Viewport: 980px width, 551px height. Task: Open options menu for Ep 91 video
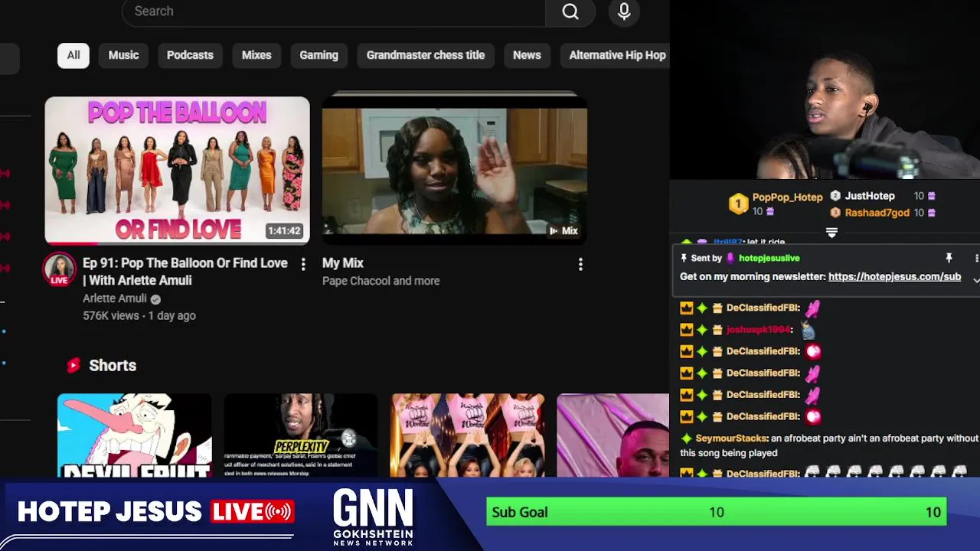pos(303,264)
